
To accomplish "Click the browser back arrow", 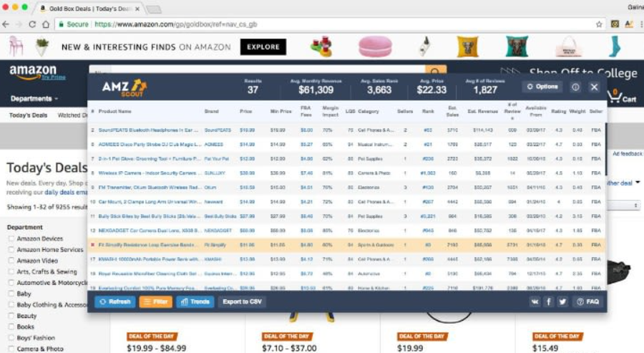I will click(6, 24).
